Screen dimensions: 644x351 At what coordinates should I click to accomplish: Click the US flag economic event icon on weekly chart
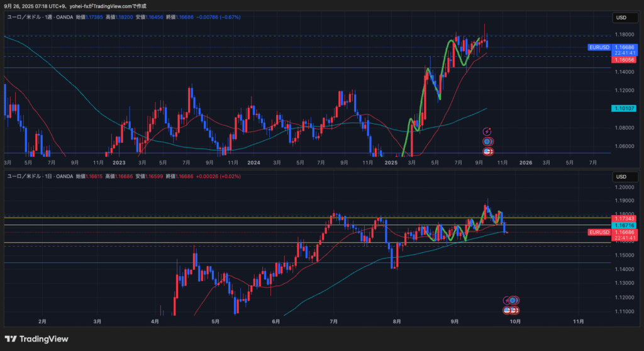(487, 152)
